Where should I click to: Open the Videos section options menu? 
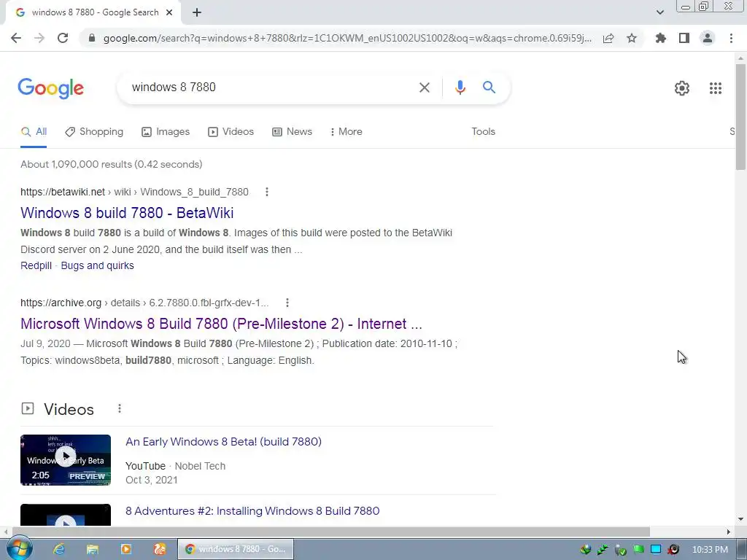[120, 408]
